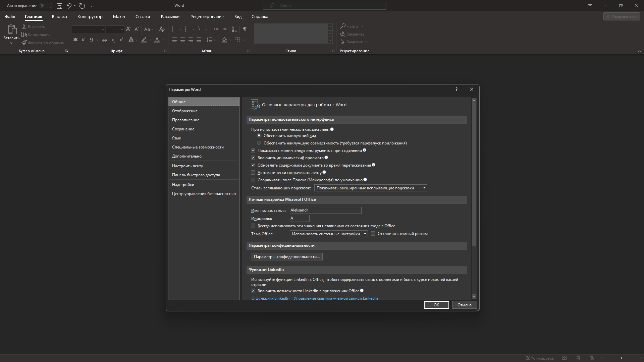Toggle the Автосохранение switch
This screenshot has width=644, height=362.
[45, 6]
